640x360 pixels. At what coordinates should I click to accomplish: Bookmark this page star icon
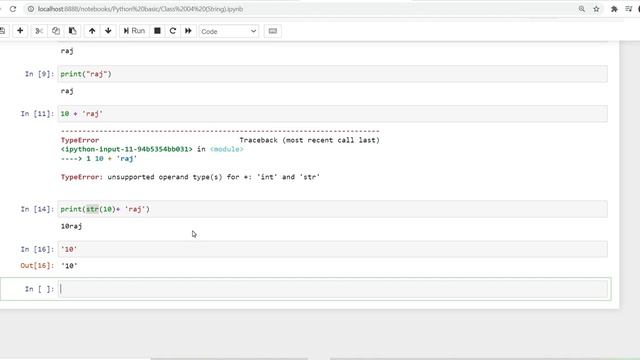(x=596, y=9)
